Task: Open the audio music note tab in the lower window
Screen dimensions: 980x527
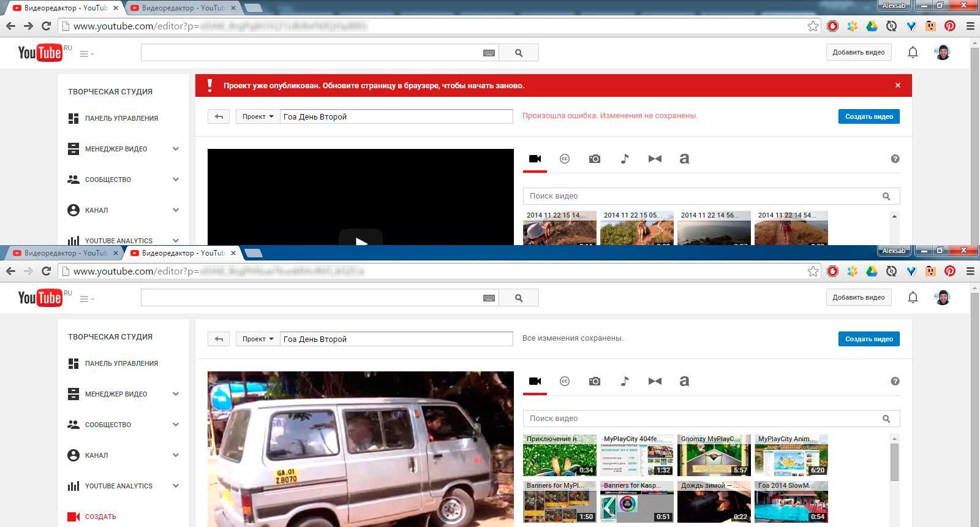Action: pos(624,381)
